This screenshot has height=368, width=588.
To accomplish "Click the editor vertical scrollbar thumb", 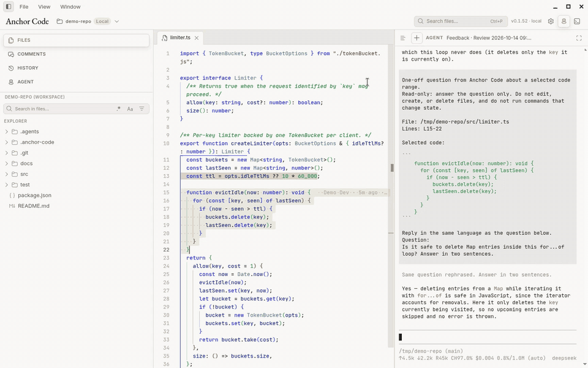I will click(x=392, y=168).
